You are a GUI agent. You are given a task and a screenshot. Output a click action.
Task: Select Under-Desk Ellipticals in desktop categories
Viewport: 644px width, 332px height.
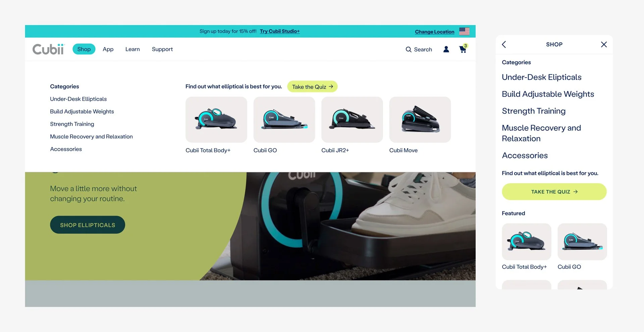[x=78, y=99]
